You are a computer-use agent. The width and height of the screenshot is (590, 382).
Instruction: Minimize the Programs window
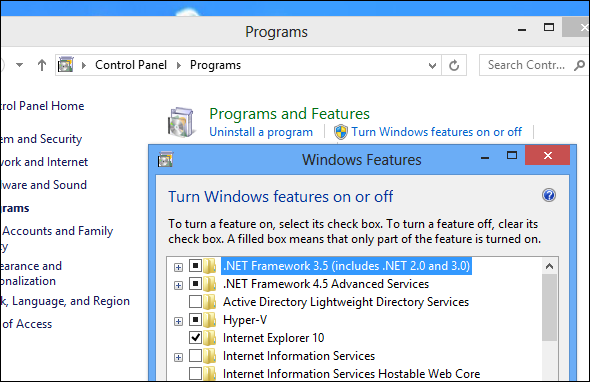click(x=522, y=29)
